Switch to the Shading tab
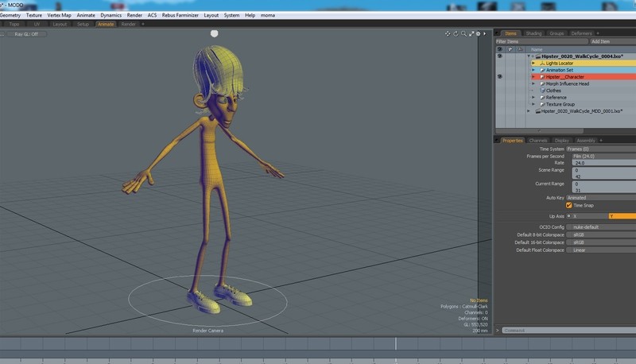This screenshot has height=364, width=636. pos(533,33)
